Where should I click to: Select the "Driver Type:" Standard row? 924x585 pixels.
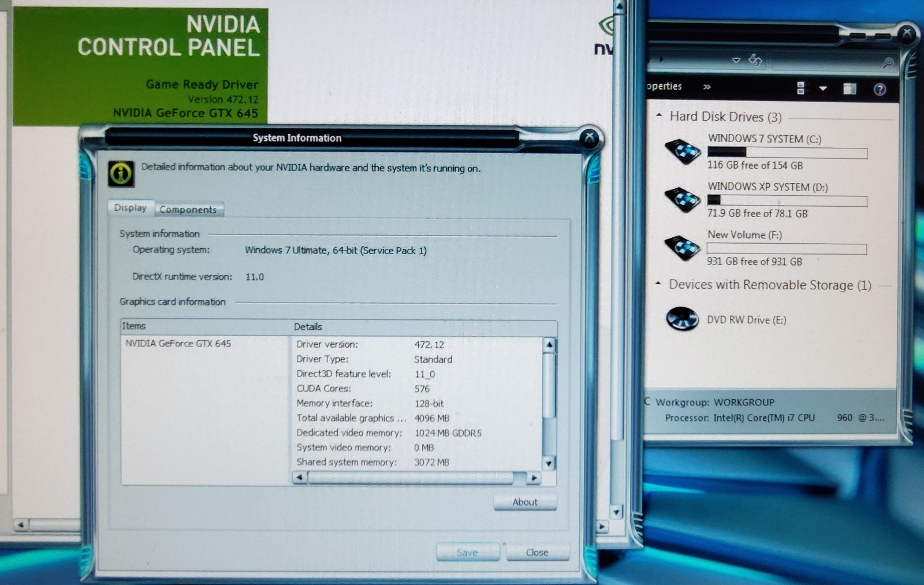tap(374, 359)
